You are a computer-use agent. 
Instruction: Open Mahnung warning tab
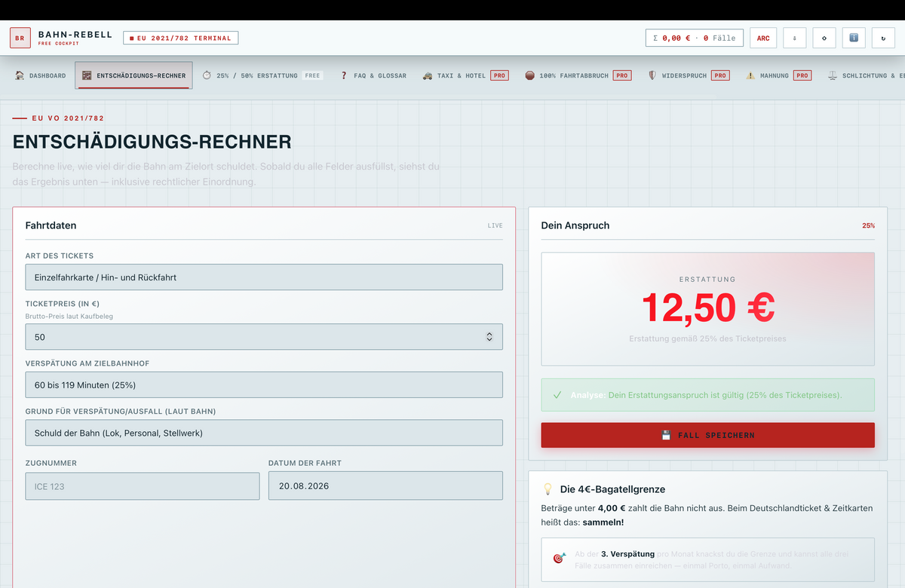pos(779,75)
